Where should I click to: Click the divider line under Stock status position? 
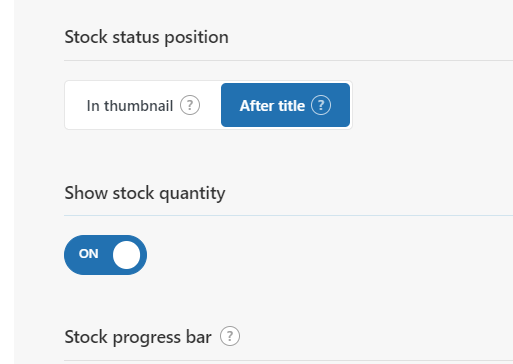(288, 61)
